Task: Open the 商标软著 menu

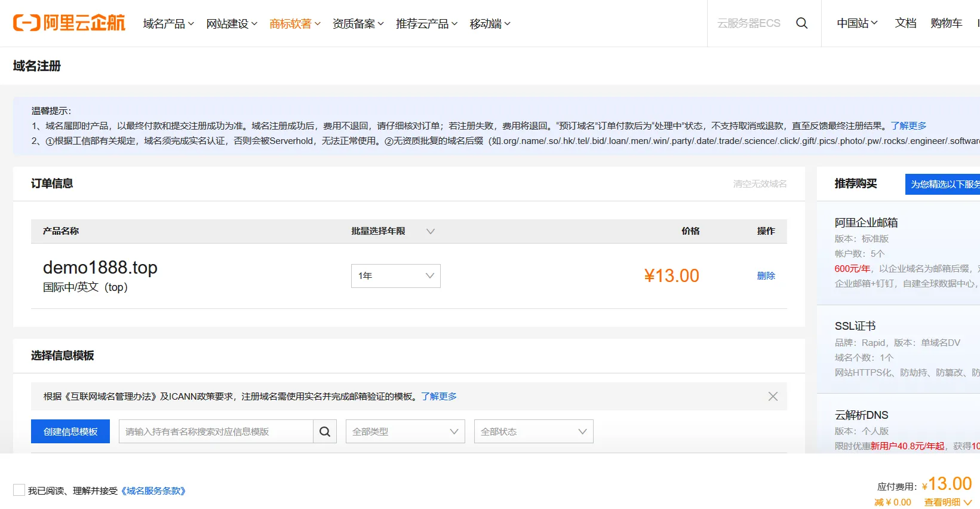Action: coord(294,24)
